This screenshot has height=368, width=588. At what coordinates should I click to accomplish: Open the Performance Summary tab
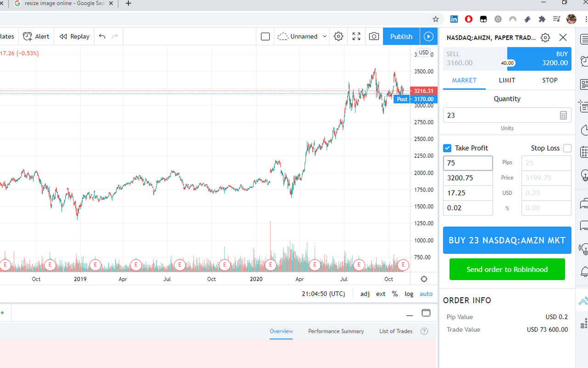click(336, 331)
